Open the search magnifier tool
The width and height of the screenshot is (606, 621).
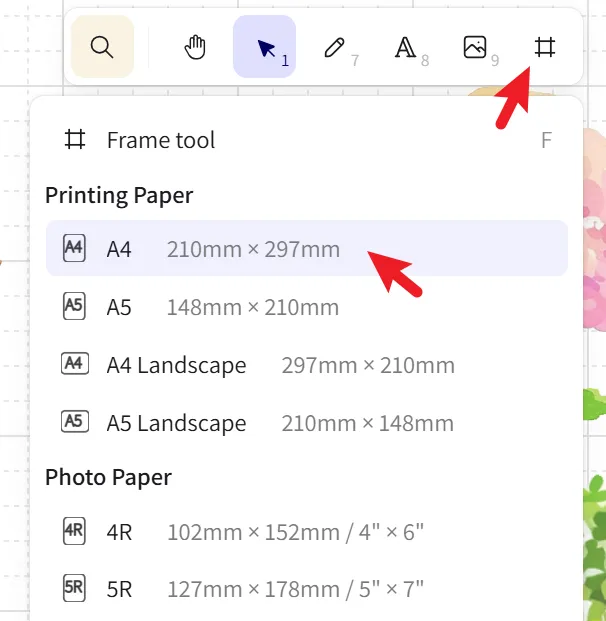pos(102,47)
